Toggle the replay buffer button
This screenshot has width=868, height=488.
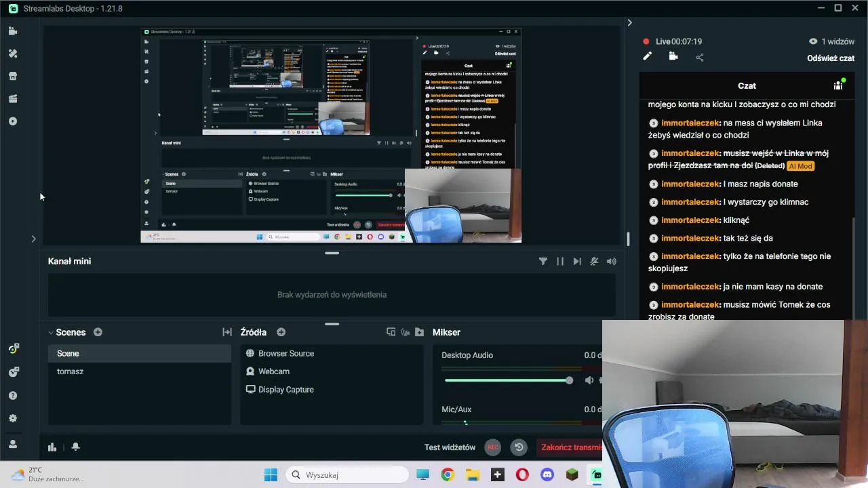click(x=519, y=447)
